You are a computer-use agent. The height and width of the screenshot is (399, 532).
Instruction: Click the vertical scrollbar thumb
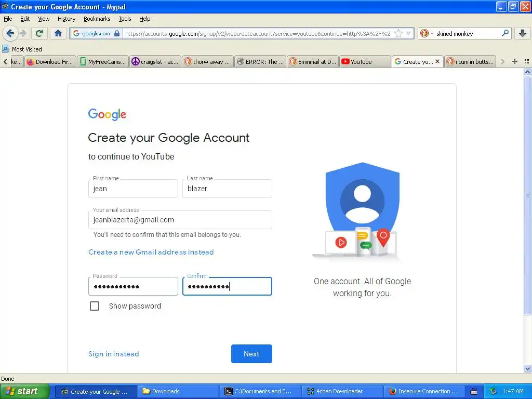click(x=527, y=196)
